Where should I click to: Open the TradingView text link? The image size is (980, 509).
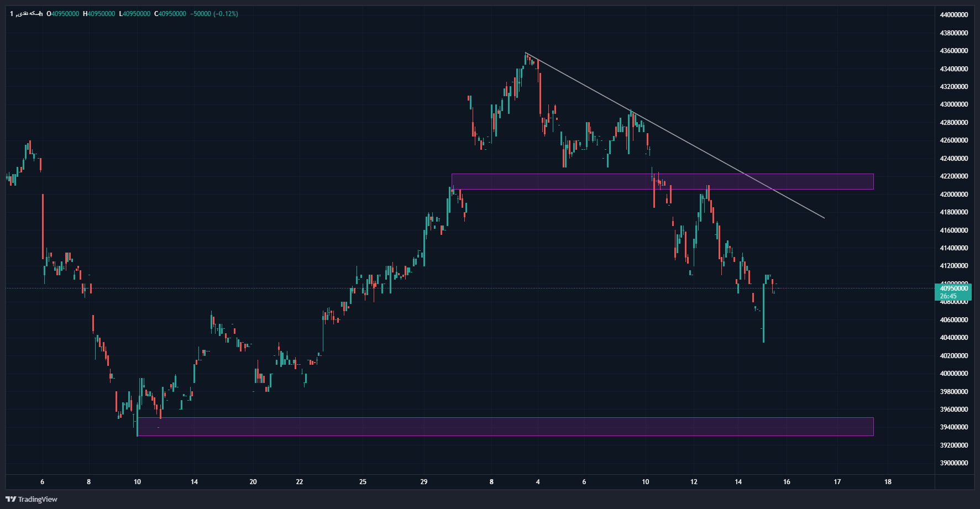pos(38,499)
